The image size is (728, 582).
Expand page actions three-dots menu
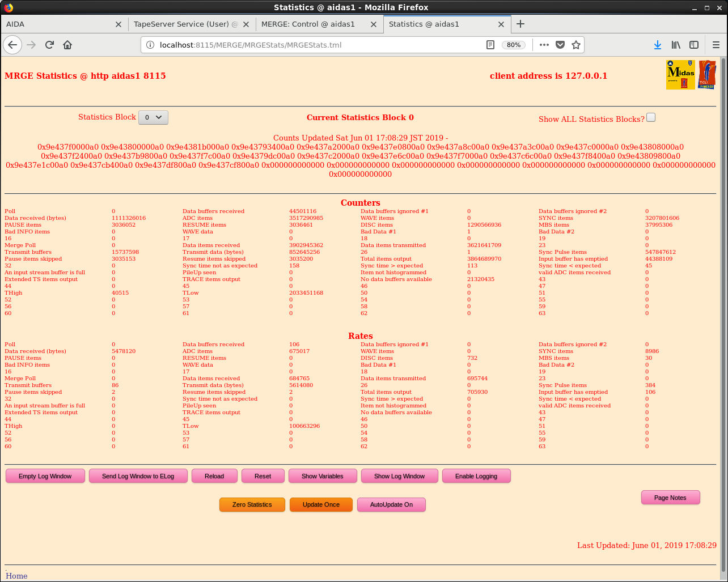[x=544, y=45]
